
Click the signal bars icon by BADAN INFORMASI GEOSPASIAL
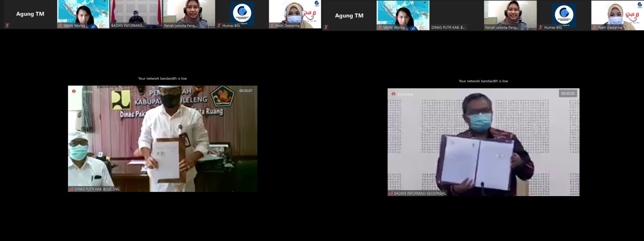click(391, 193)
